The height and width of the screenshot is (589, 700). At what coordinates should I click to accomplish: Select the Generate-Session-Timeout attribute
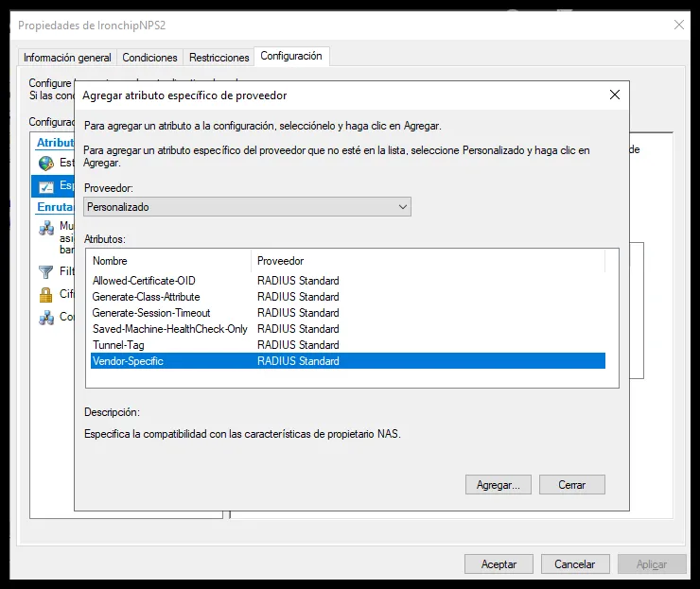(348, 313)
